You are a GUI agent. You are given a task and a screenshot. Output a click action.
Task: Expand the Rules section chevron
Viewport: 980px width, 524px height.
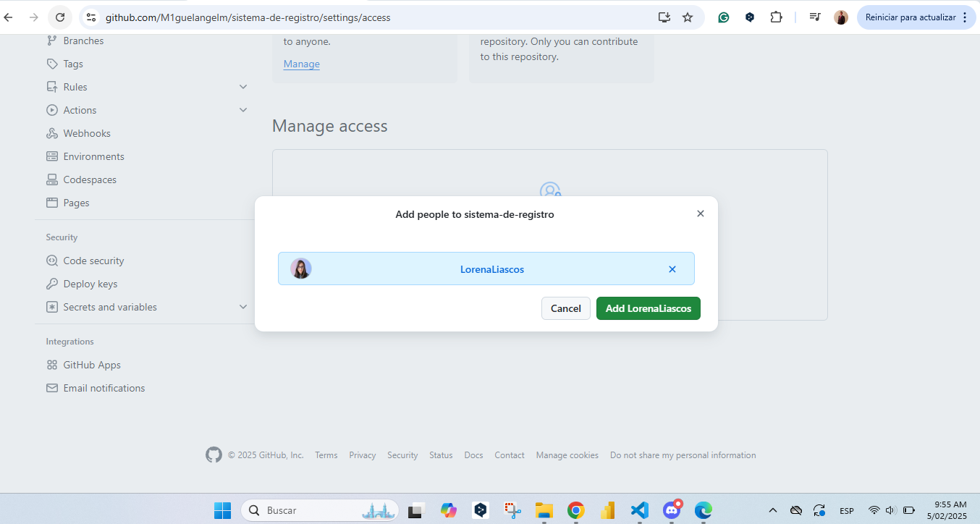coord(243,87)
